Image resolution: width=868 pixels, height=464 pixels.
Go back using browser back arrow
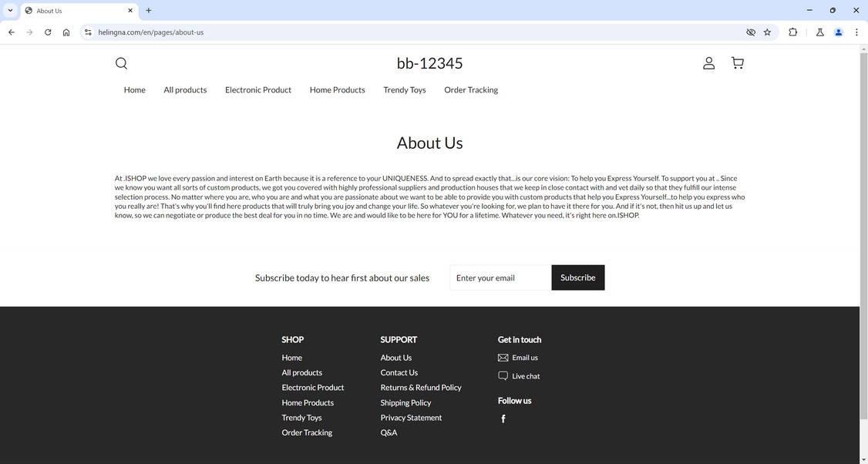(11, 32)
